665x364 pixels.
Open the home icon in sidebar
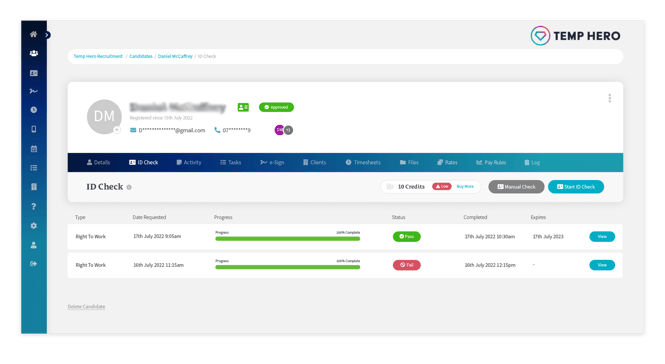coord(34,34)
